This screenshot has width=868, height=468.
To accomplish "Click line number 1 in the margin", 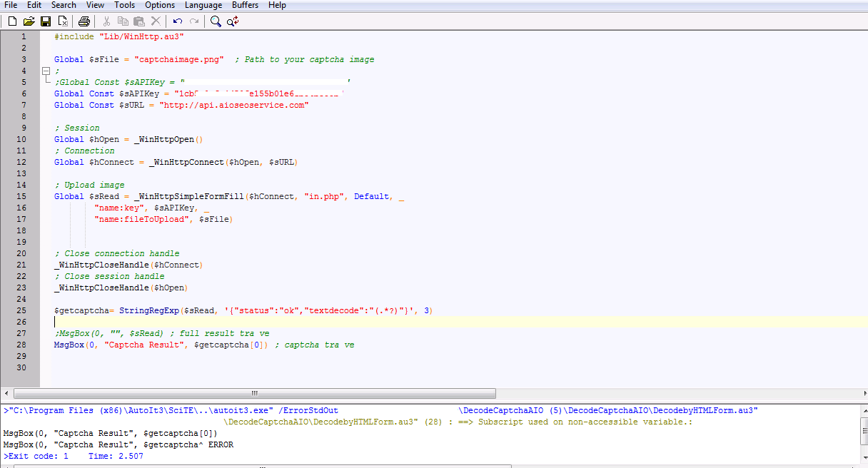I will click(24, 36).
